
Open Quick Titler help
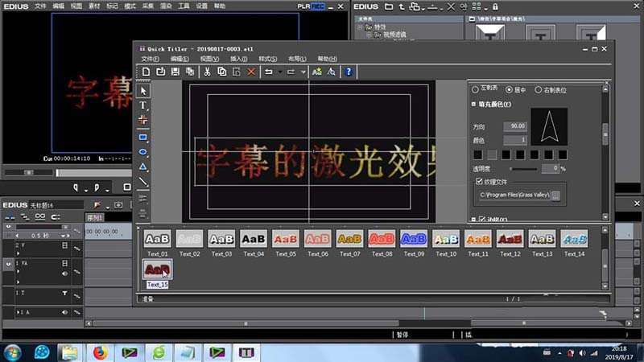[349, 72]
